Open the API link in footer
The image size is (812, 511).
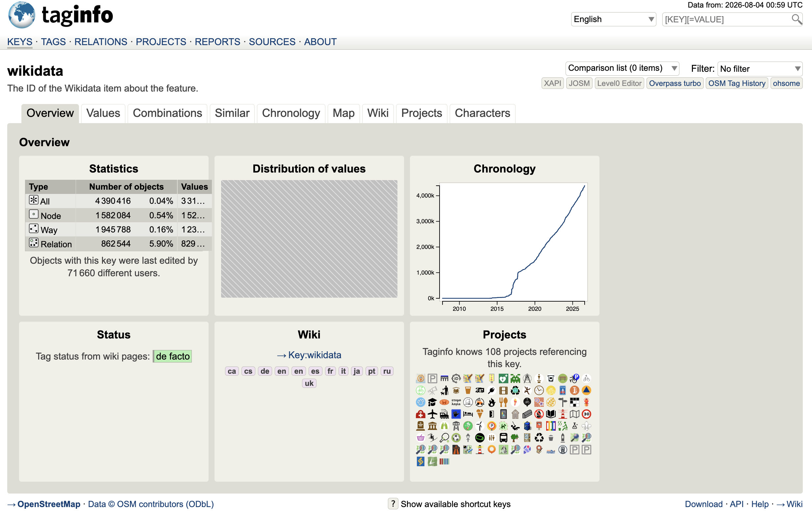coord(736,504)
